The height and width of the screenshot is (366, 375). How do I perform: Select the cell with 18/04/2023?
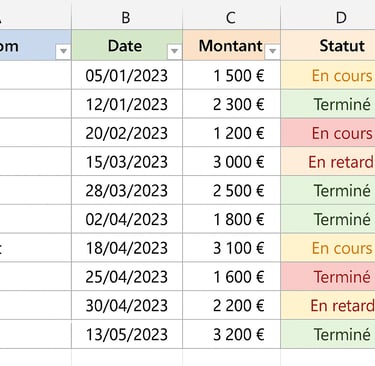pyautogui.click(x=127, y=248)
